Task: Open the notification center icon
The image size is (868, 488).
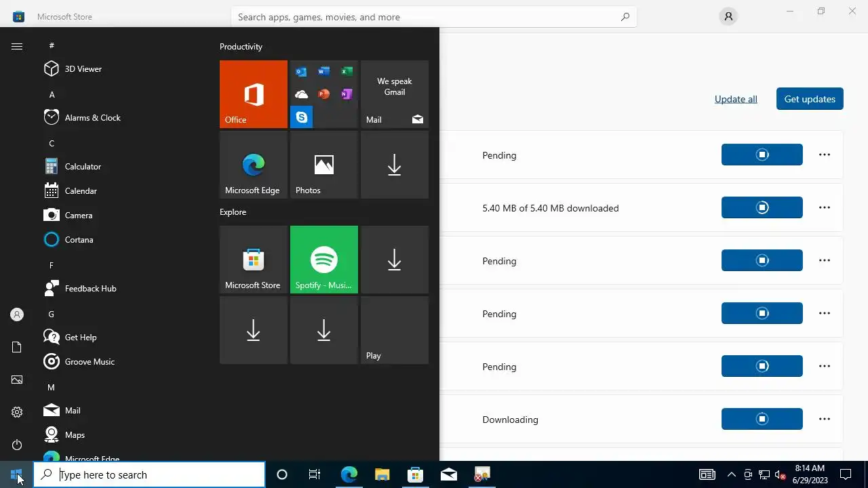Action: coord(846,474)
